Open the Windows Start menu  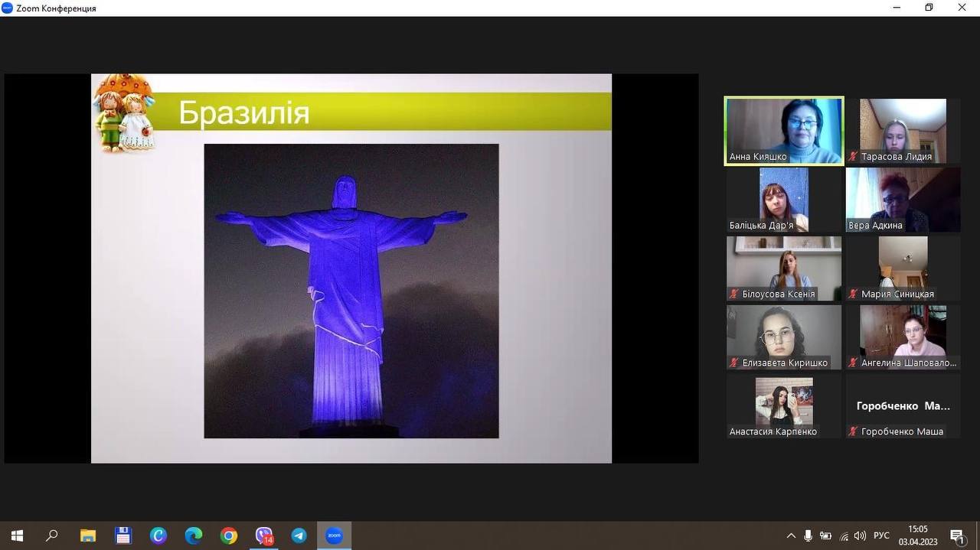pos(17,535)
